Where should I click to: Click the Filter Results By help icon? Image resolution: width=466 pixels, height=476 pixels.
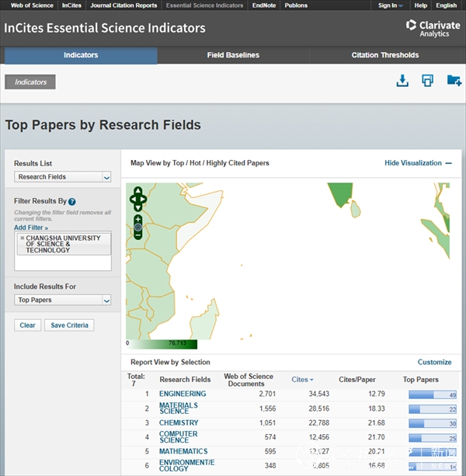pyautogui.click(x=71, y=202)
